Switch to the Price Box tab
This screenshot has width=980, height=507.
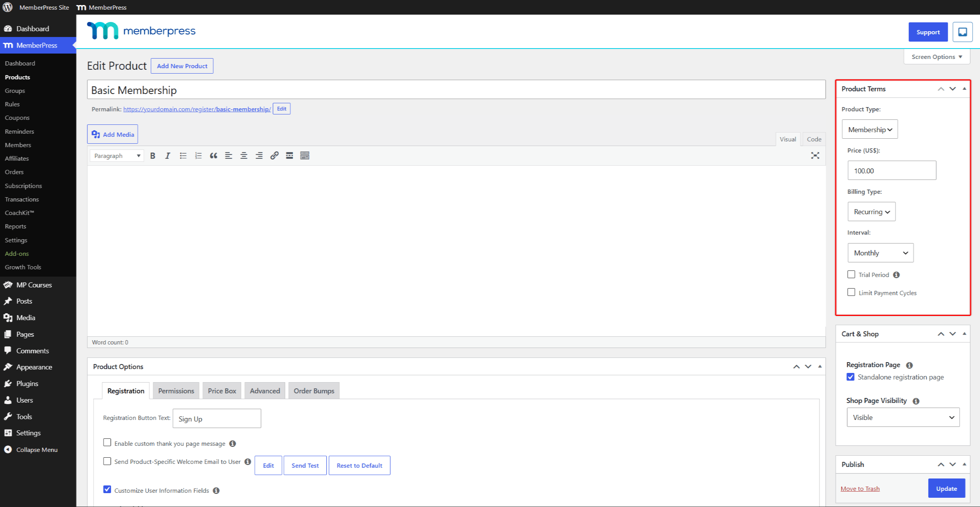point(222,391)
